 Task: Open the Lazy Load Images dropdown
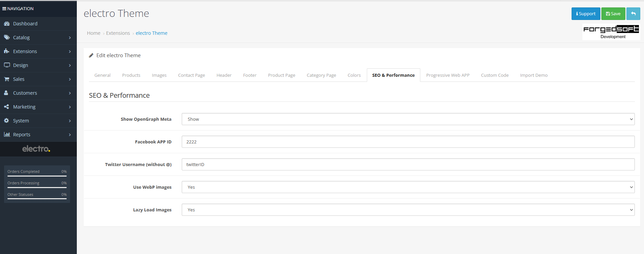click(x=408, y=210)
